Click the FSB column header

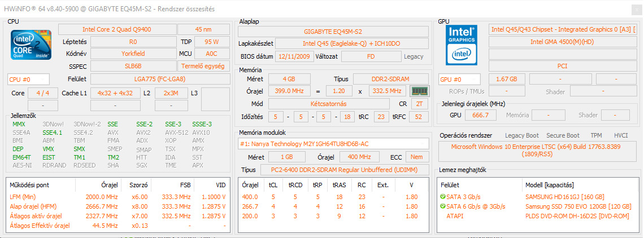pyautogui.click(x=172, y=185)
